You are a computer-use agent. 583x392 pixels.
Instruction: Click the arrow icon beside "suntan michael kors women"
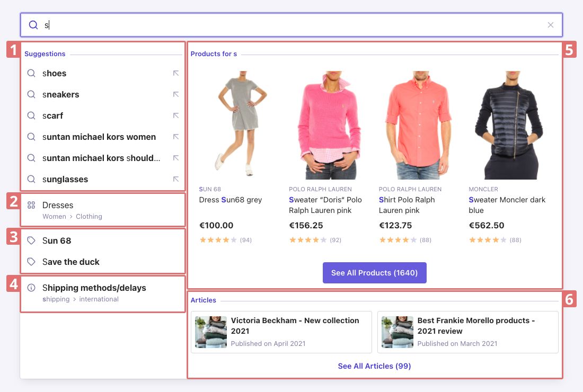tap(176, 137)
